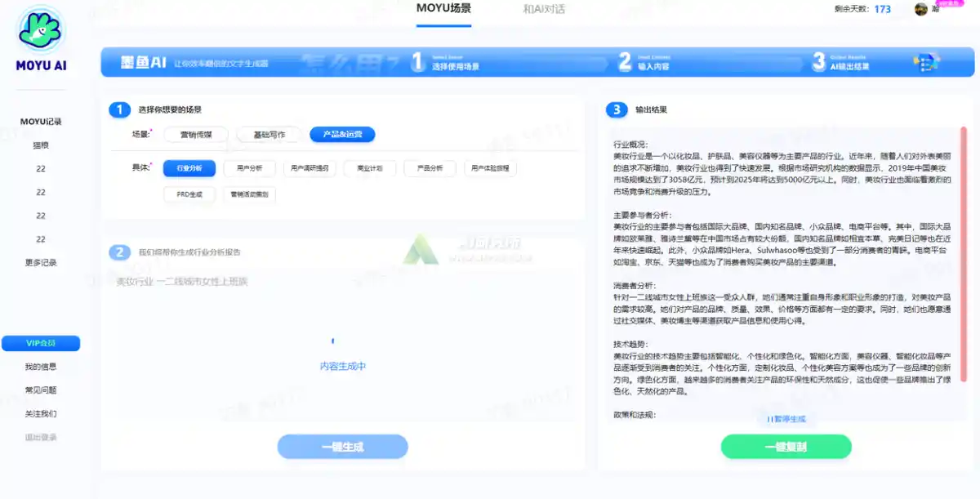Open 关注我们 in the sidebar
980x499 pixels.
coord(41,414)
